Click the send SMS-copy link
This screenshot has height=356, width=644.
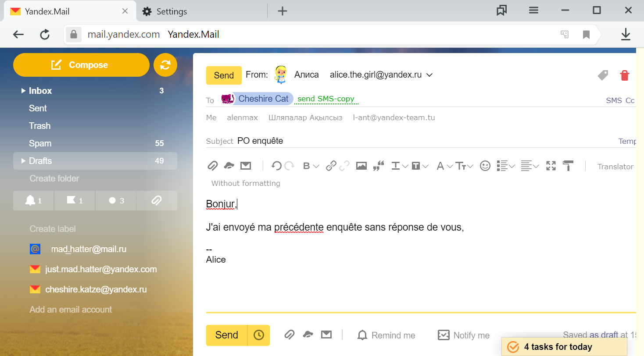pyautogui.click(x=326, y=99)
